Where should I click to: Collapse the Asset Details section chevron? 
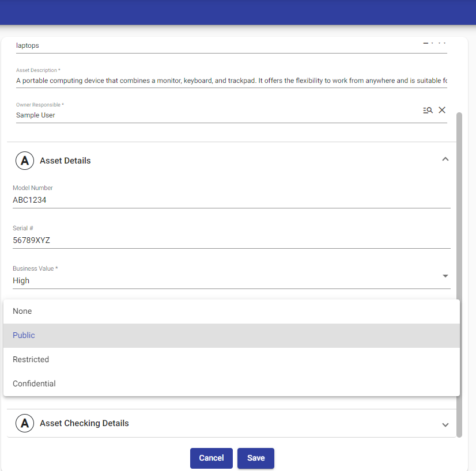click(445, 159)
